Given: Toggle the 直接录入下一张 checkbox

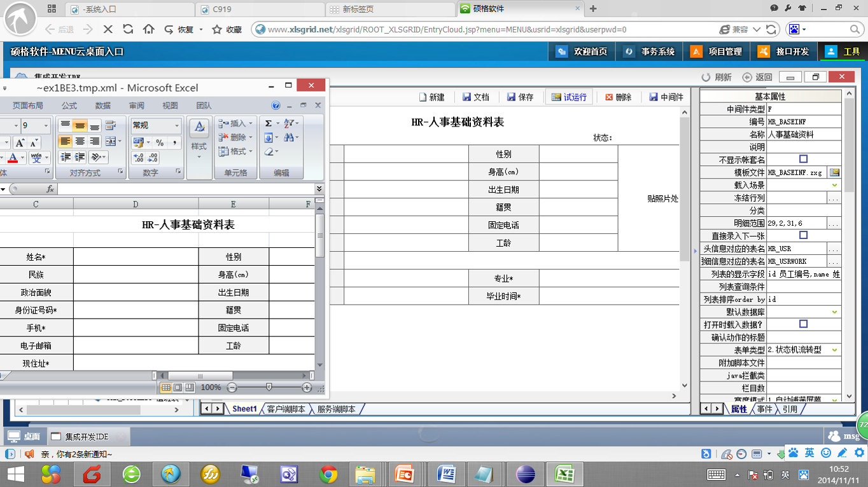Looking at the screenshot, I should tap(803, 235).
